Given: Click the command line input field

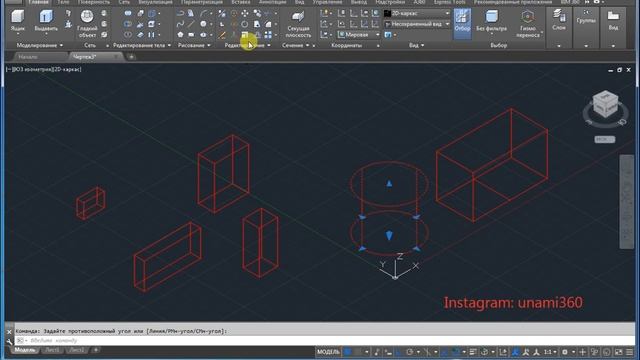Looking at the screenshot, I should pos(324,340).
